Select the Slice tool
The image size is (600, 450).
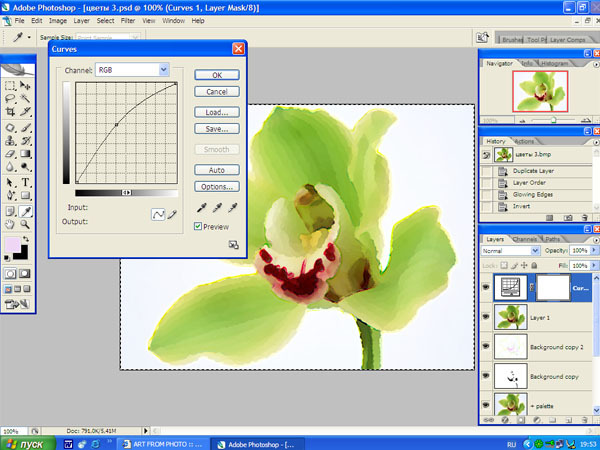pyautogui.click(x=25, y=111)
